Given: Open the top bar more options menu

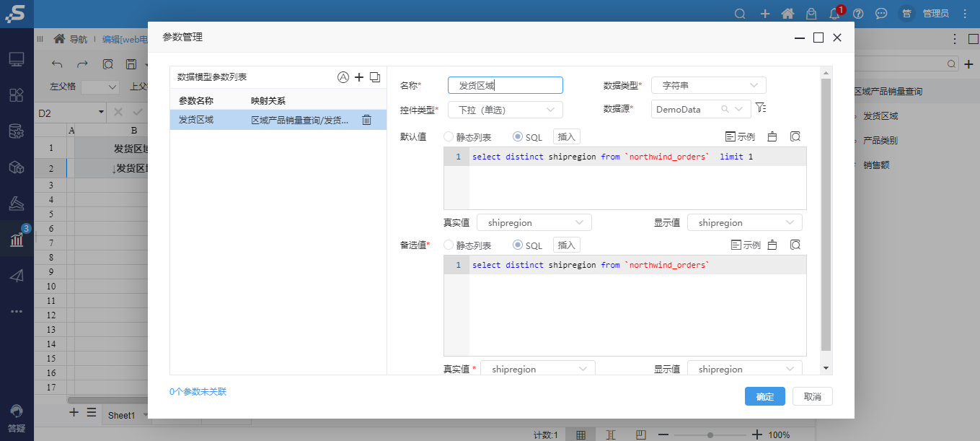Looking at the screenshot, I should tap(965, 14).
